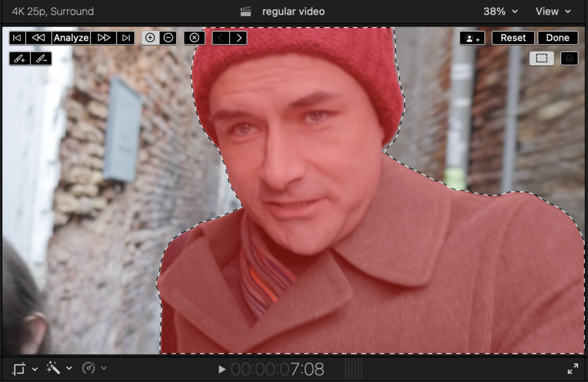Viewport: 588px width, 382px height.
Task: Add a new subject mask
Action: click(472, 38)
